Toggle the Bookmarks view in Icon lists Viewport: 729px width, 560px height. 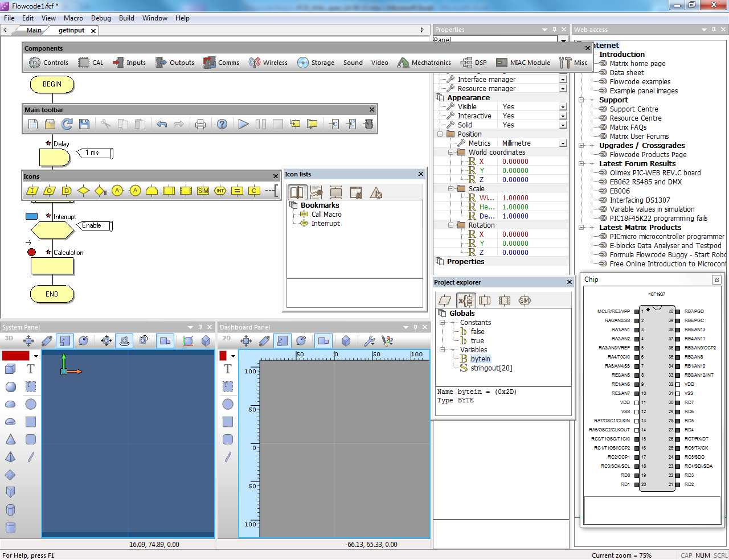pyautogui.click(x=297, y=192)
